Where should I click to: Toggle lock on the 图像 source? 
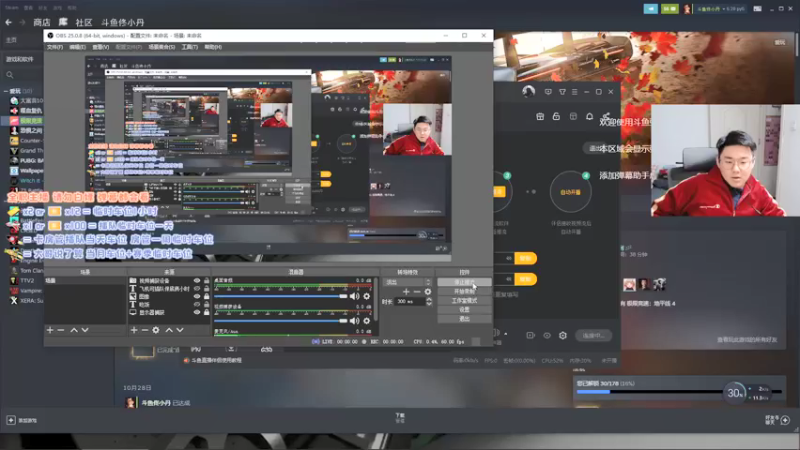207,296
